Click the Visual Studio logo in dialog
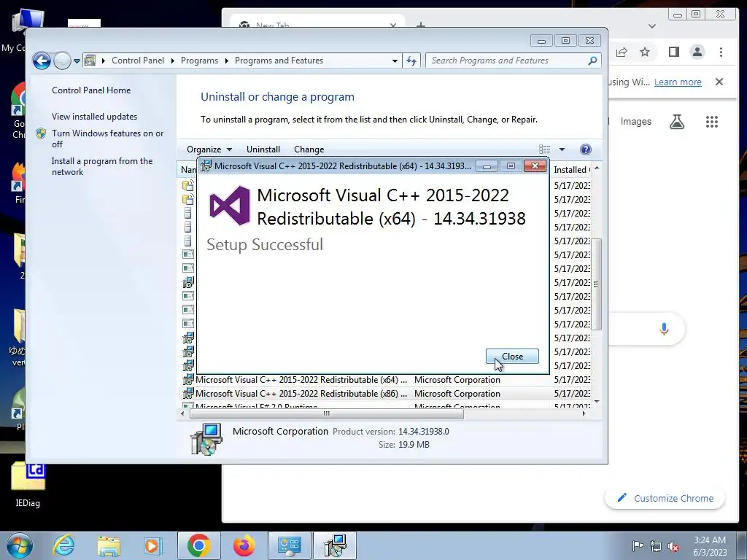 point(230,206)
